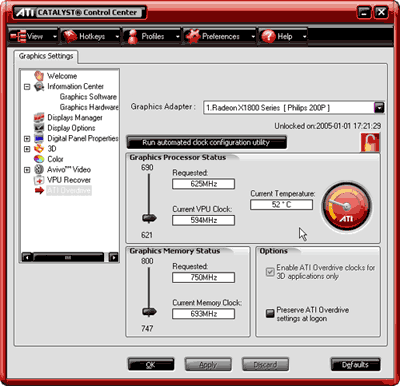This screenshot has width=400, height=386.
Task: Open the Profiles dropdown arrow
Action: 177,37
